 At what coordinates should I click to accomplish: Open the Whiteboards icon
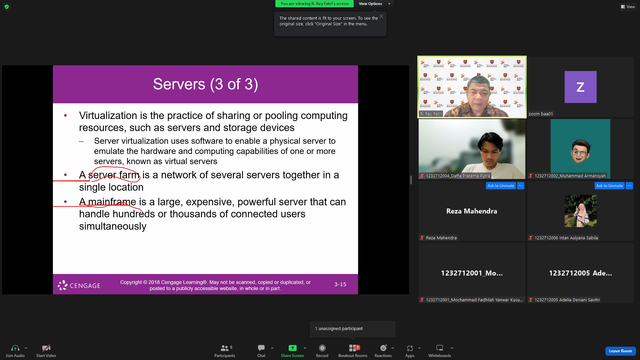[x=440, y=348]
